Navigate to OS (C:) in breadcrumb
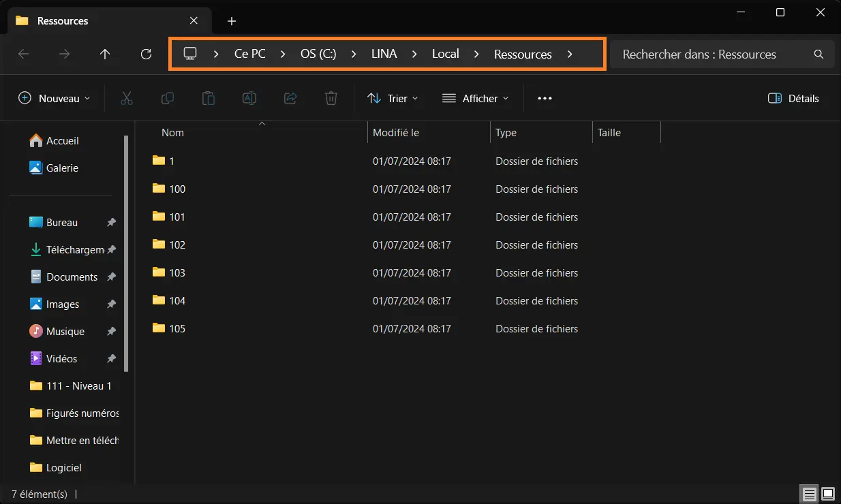The height and width of the screenshot is (504, 841). click(318, 54)
